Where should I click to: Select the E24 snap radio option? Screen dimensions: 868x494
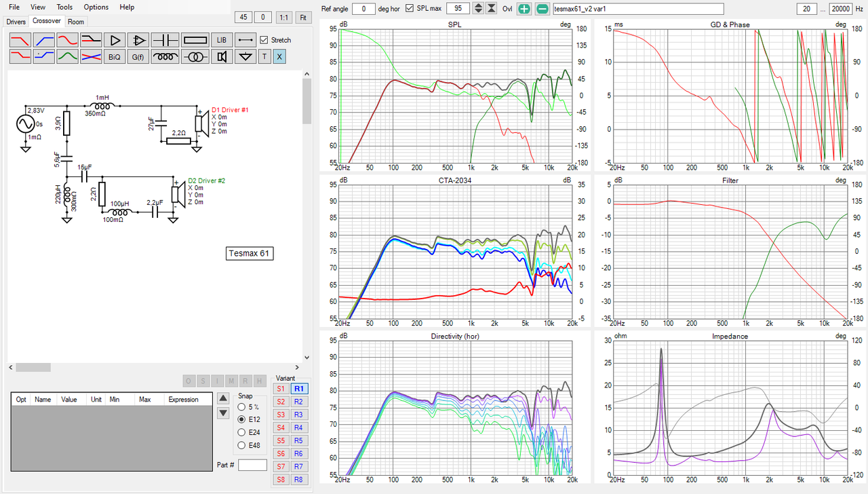242,432
